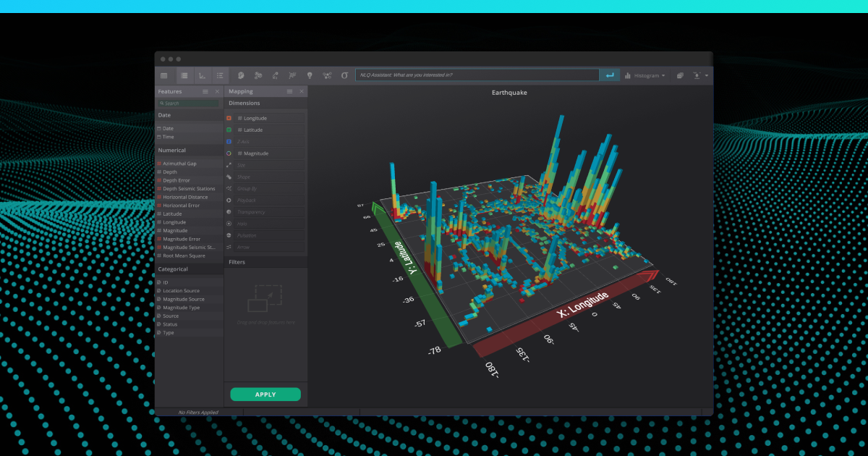Select the Source categorical feature
868x456 pixels.
coord(189,316)
